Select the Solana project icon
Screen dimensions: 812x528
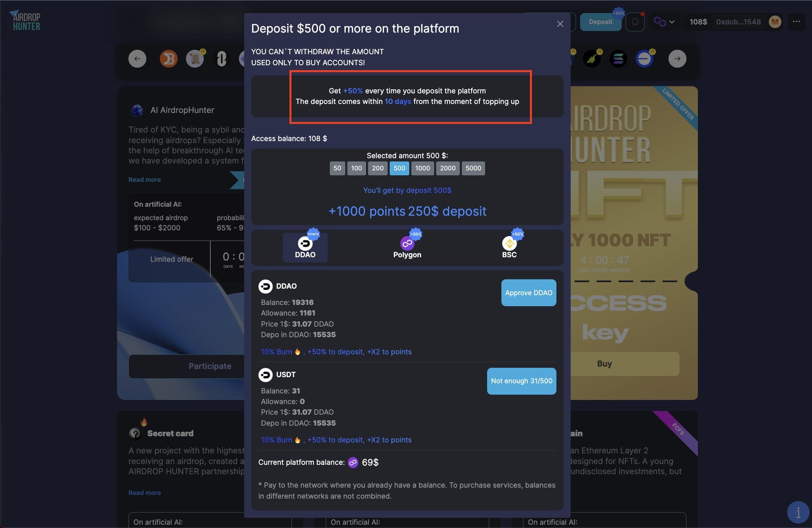618,59
